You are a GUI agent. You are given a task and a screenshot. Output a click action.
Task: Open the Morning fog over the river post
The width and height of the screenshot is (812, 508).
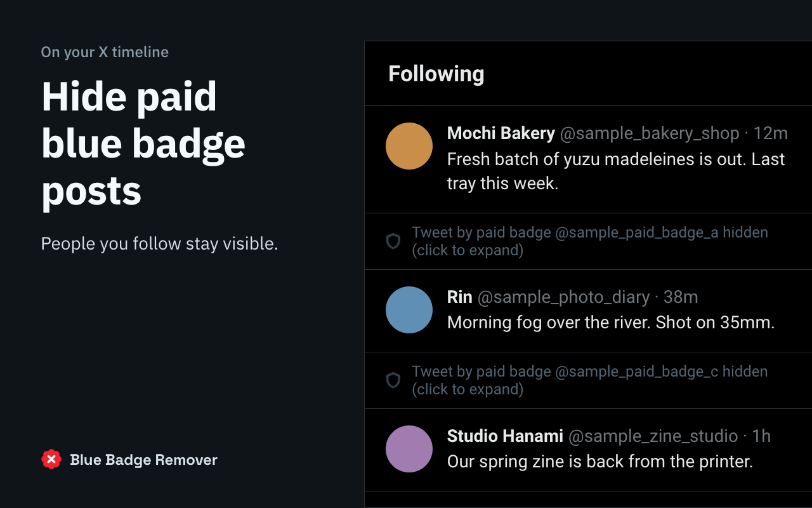pyautogui.click(x=611, y=323)
